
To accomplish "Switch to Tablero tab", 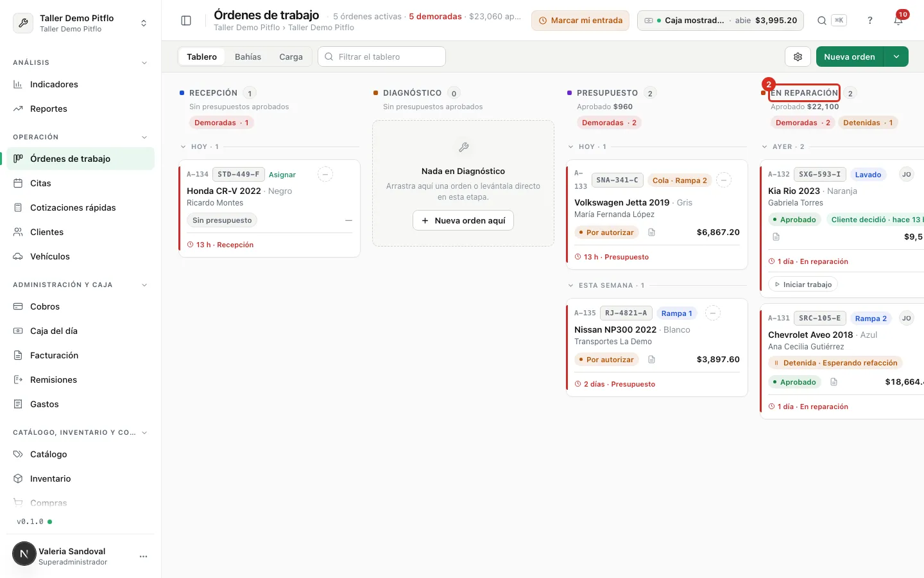I will (x=201, y=57).
